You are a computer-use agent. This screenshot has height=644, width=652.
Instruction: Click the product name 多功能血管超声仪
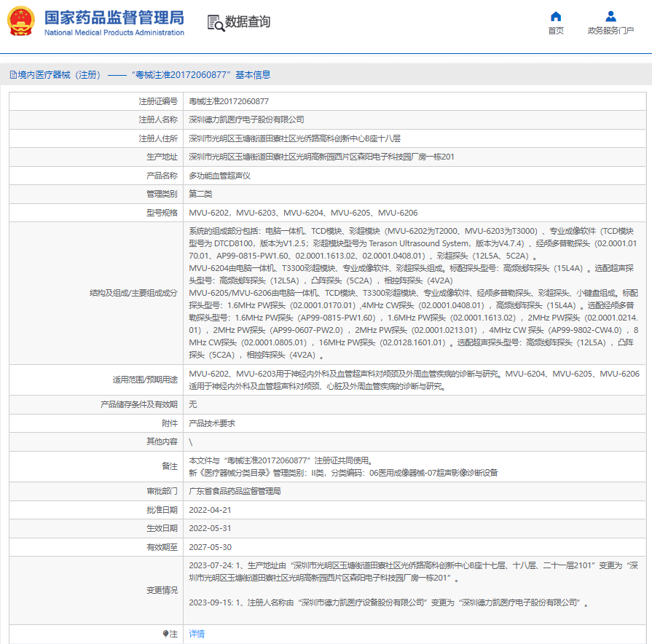[219, 176]
